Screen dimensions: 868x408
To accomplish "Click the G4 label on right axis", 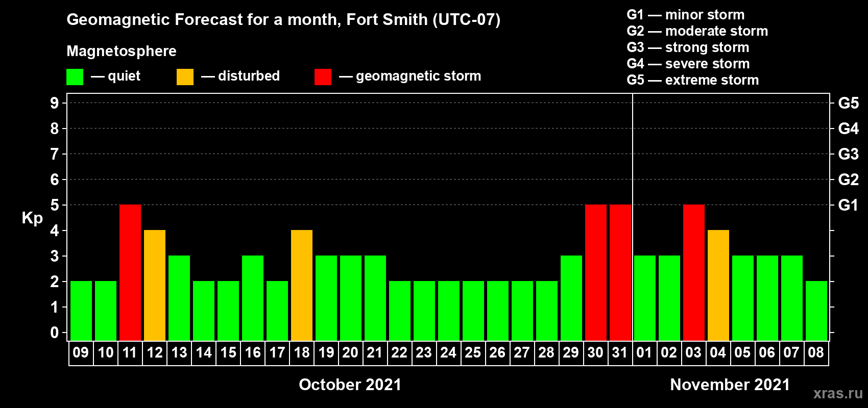I will click(848, 129).
